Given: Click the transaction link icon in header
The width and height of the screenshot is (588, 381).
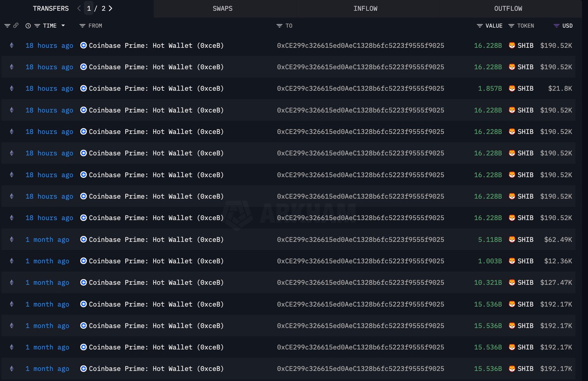Looking at the screenshot, I should [16, 25].
